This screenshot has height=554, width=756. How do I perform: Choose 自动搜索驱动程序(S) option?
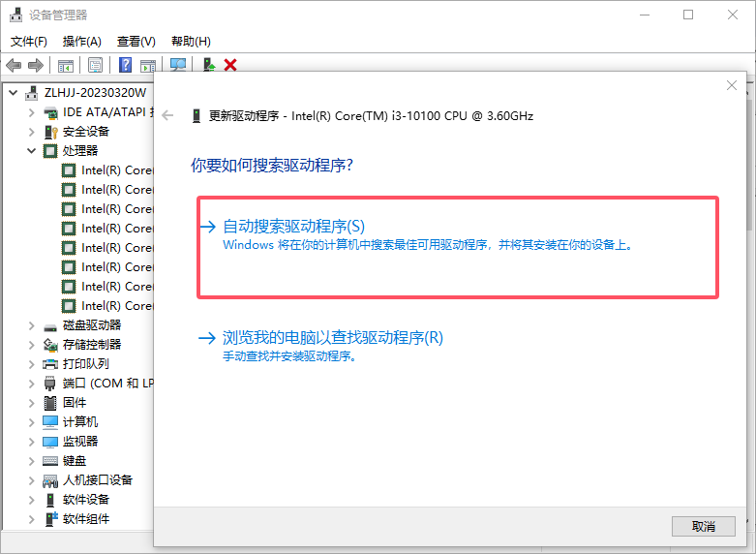(458, 248)
